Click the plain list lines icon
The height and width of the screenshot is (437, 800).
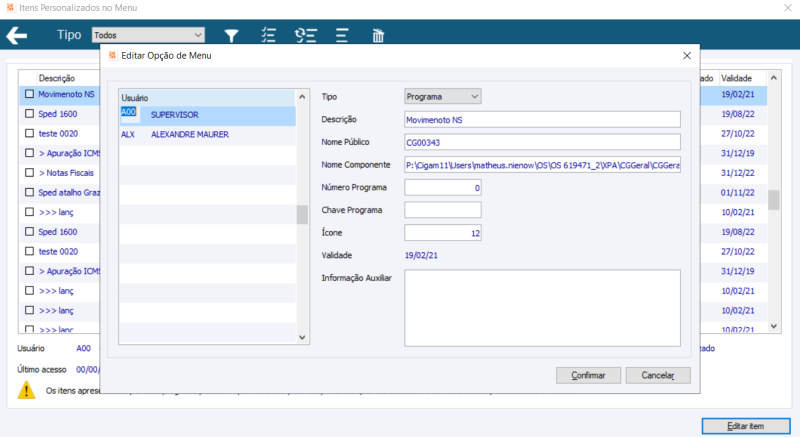[x=342, y=35]
